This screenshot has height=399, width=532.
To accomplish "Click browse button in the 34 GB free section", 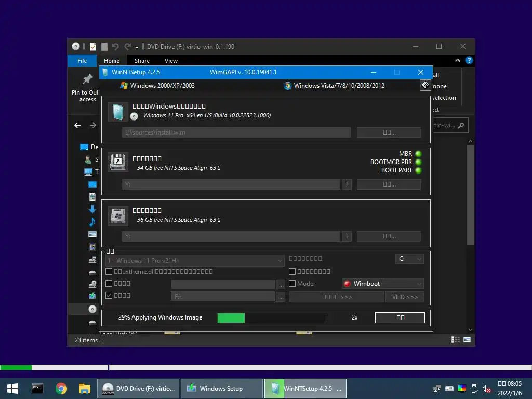I will pyautogui.click(x=389, y=184).
